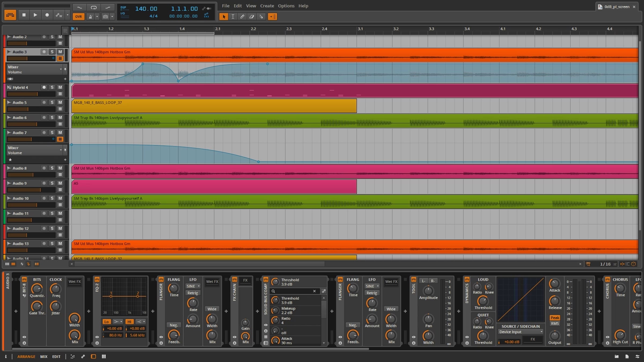Expand the BIT-8 device view arrows
Image resolution: width=644 pixels, height=362 pixels.
[24, 337]
